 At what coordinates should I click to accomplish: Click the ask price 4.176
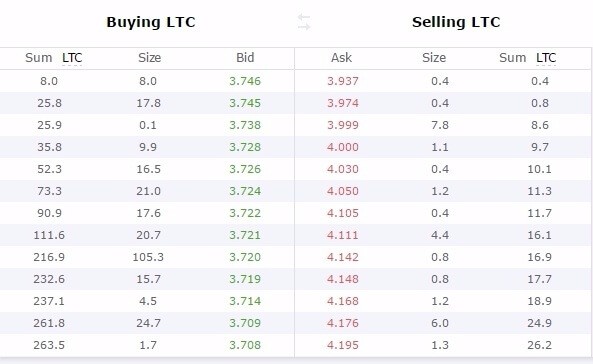343,323
